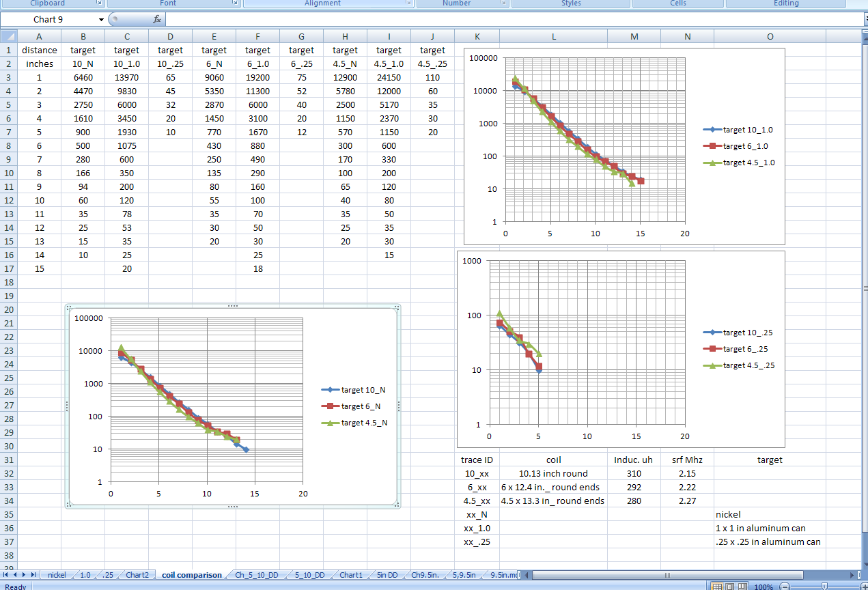Select column L header

(x=553, y=36)
